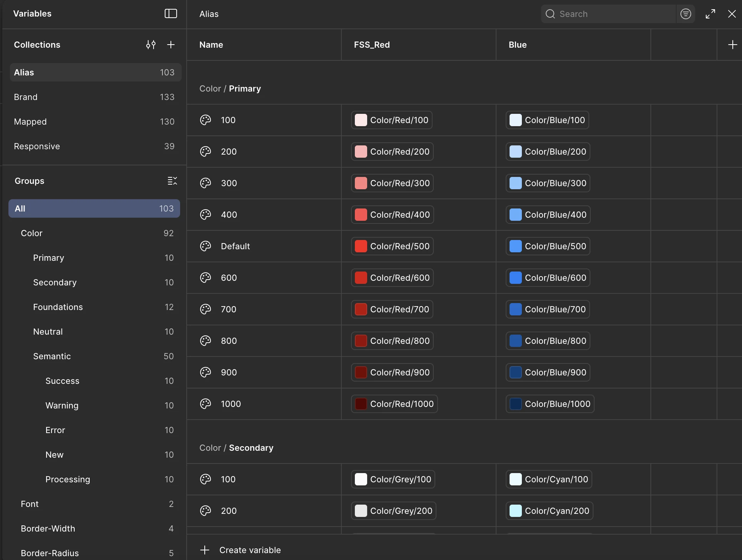Select the Processing subgroup
Viewport: 742px width, 560px height.
coord(94,479)
